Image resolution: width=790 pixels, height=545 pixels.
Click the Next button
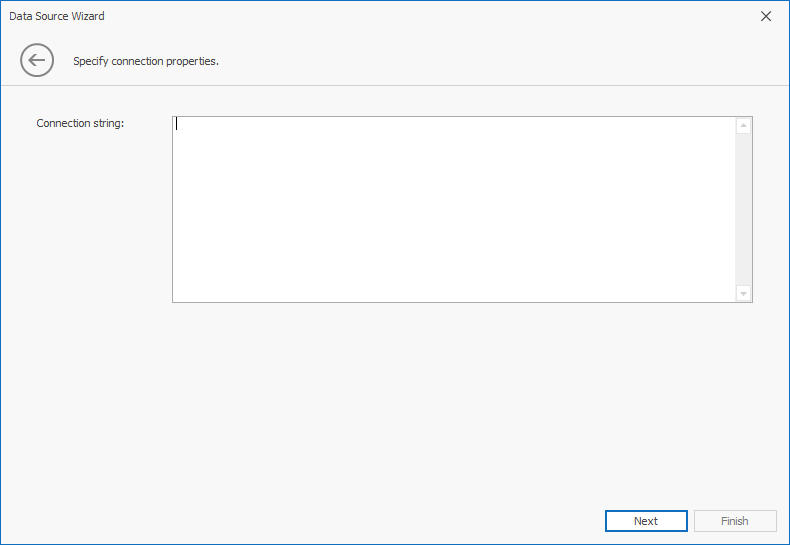click(646, 521)
